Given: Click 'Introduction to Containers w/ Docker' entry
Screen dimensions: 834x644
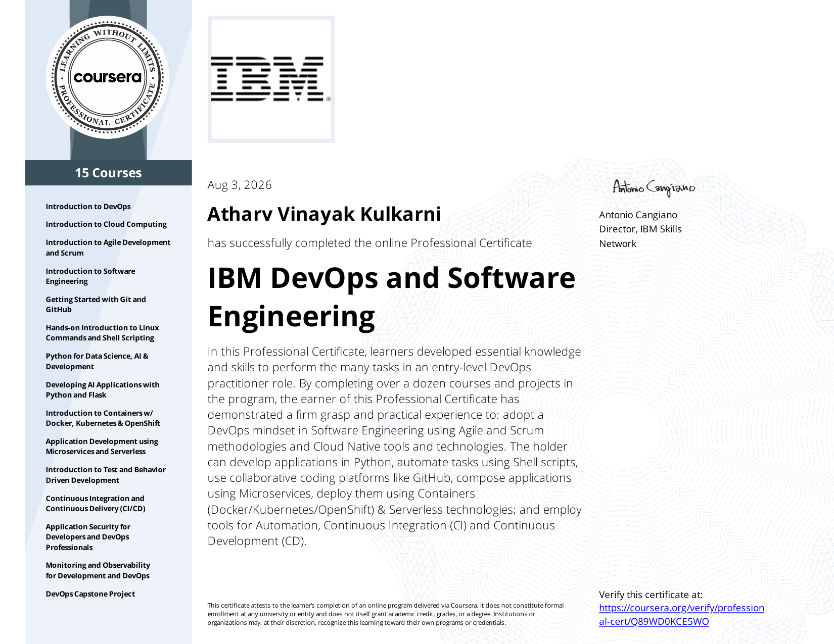Looking at the screenshot, I should pos(103,418).
